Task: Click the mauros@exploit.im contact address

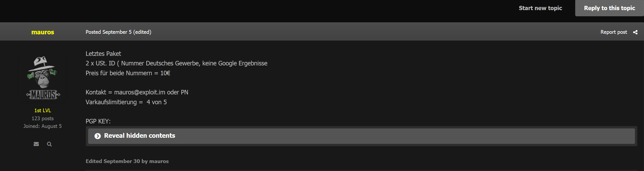Action: pos(140,92)
